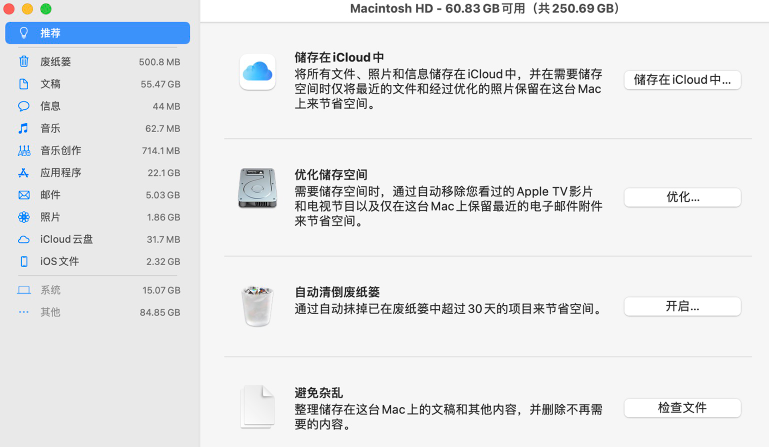The width and height of the screenshot is (769, 447).
Task: Click the 44 MB size value
Action: tap(166, 106)
